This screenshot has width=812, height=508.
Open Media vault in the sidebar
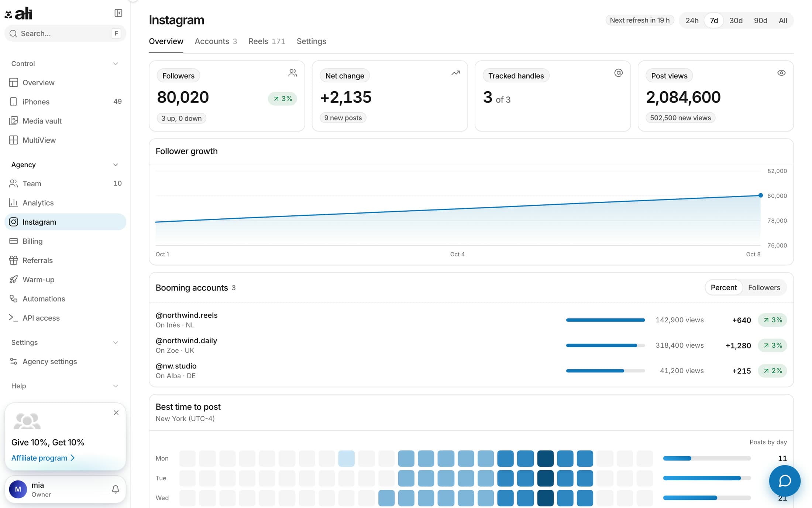pos(65,121)
